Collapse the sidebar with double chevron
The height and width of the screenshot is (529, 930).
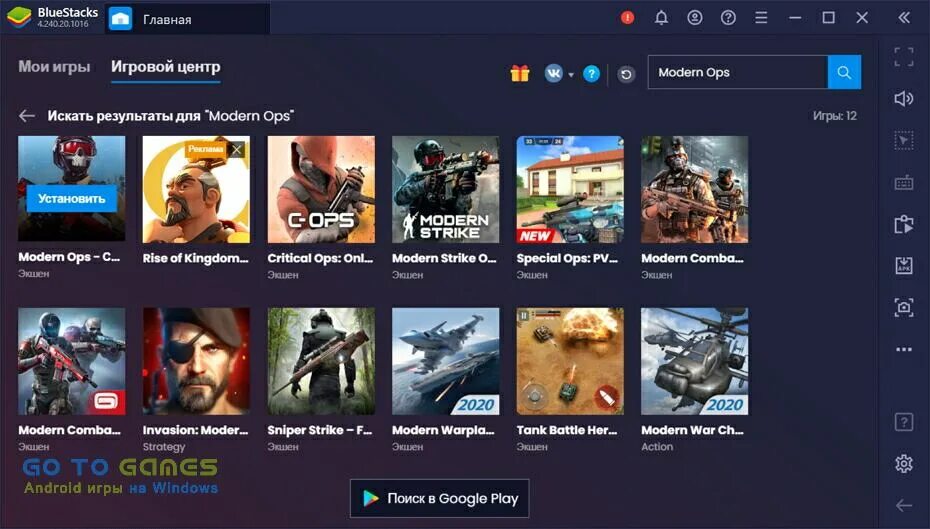(x=904, y=18)
